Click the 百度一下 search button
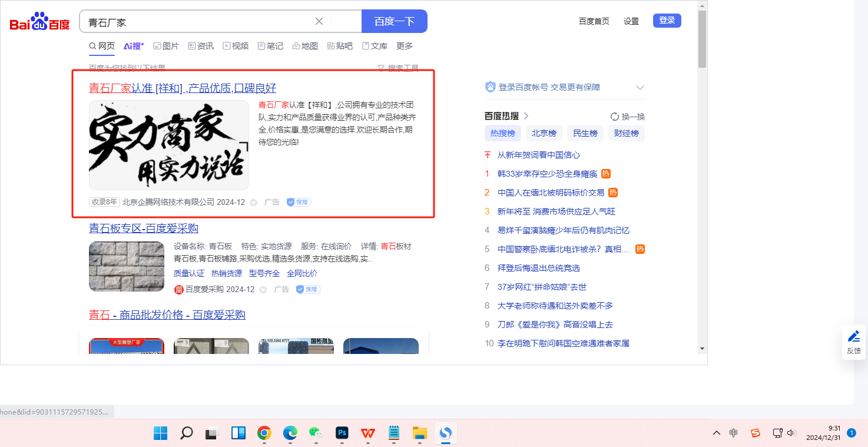This screenshot has height=447, width=868. (395, 21)
